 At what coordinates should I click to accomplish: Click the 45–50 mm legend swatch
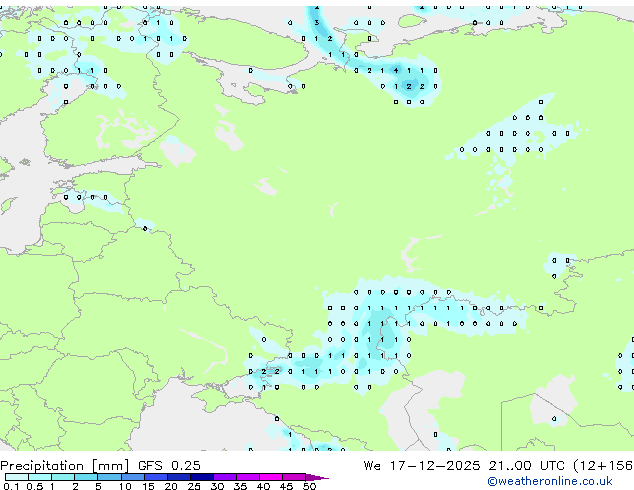pyautogui.click(x=294, y=477)
